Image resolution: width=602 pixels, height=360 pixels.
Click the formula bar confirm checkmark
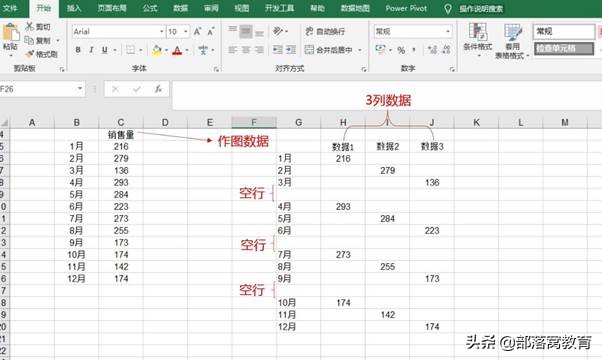tap(137, 89)
